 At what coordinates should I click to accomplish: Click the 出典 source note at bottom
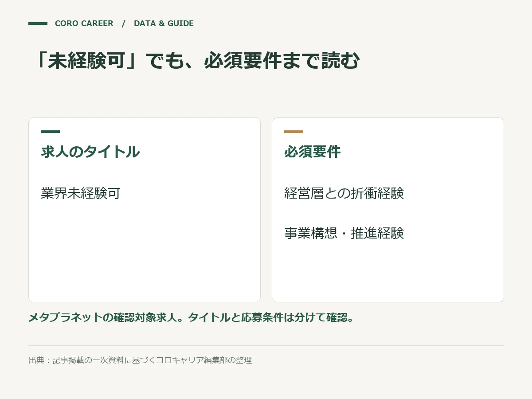click(140, 360)
